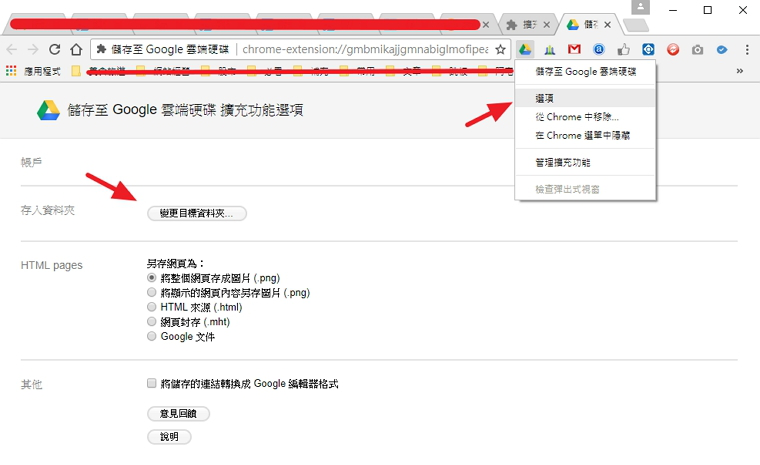The height and width of the screenshot is (465, 760).
Task: Click the 說明 button
Action: pos(169,436)
